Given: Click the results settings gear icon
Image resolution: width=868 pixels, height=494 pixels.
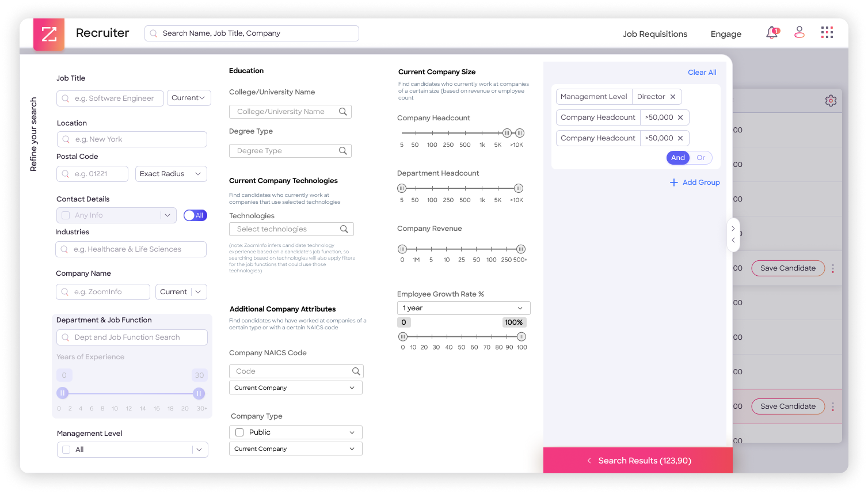Looking at the screenshot, I should click(x=831, y=101).
